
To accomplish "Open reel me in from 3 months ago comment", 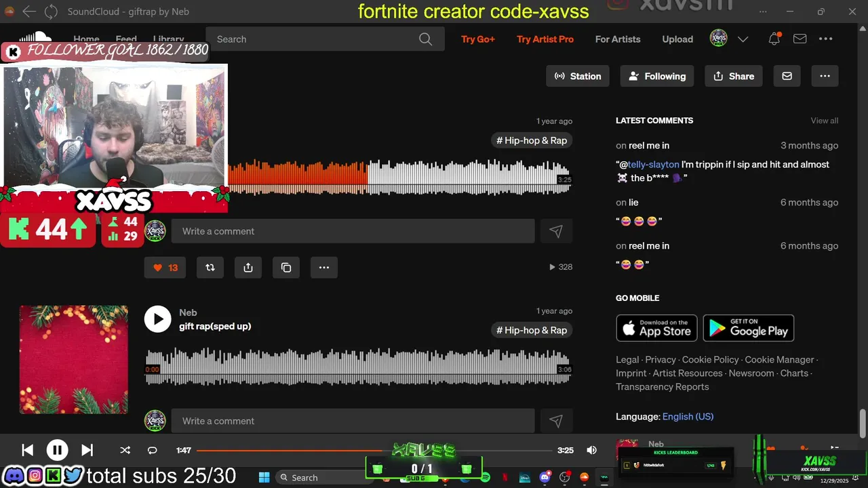I will coord(649,146).
